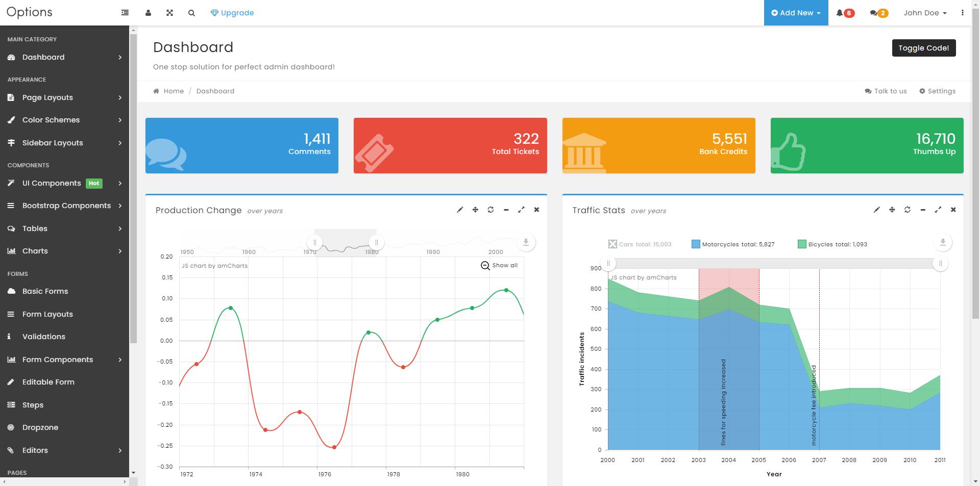Image resolution: width=980 pixels, height=486 pixels.
Task: Open Validations page in sidebar
Action: [64, 337]
